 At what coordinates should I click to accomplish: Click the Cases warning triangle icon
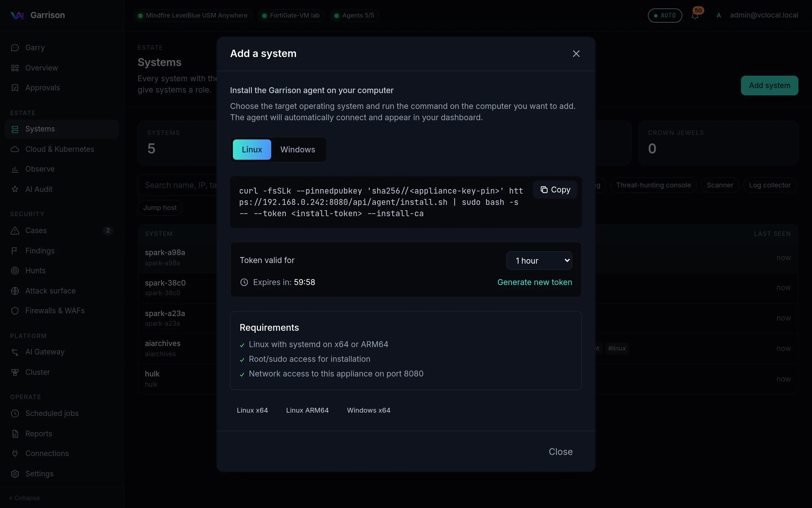15,231
